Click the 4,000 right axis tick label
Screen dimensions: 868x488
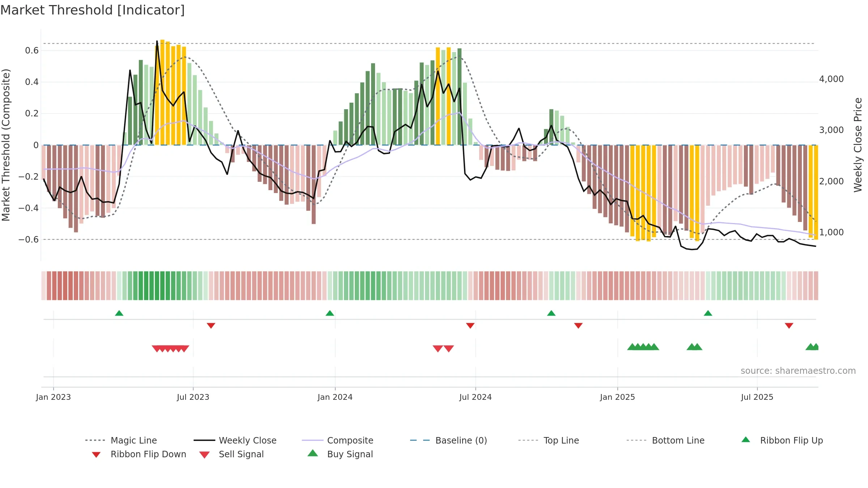pos(831,79)
